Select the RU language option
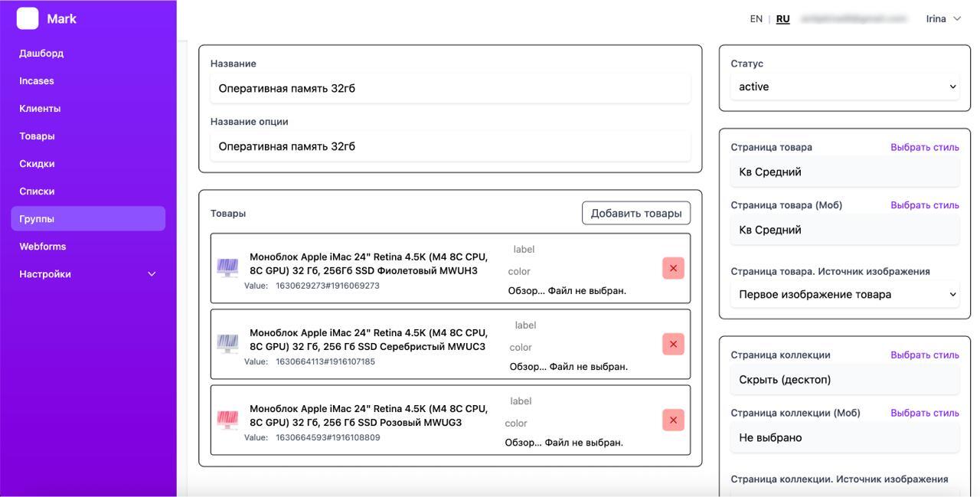 [x=782, y=18]
